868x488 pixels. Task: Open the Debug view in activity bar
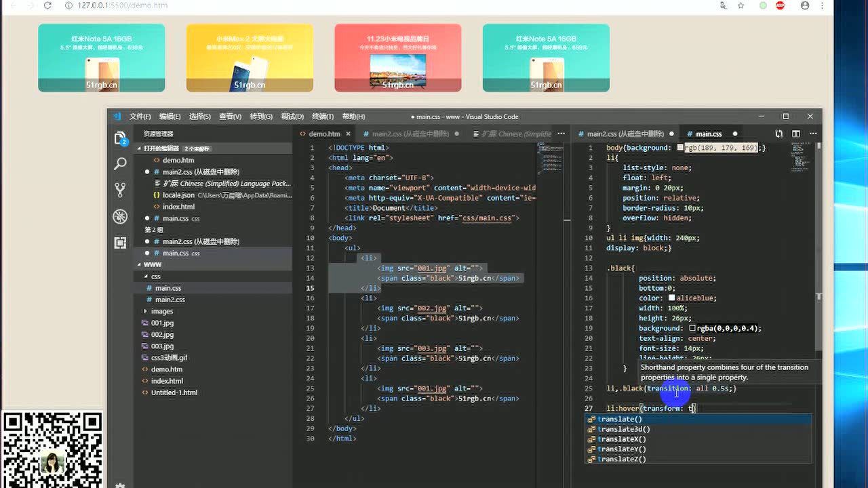click(x=120, y=216)
